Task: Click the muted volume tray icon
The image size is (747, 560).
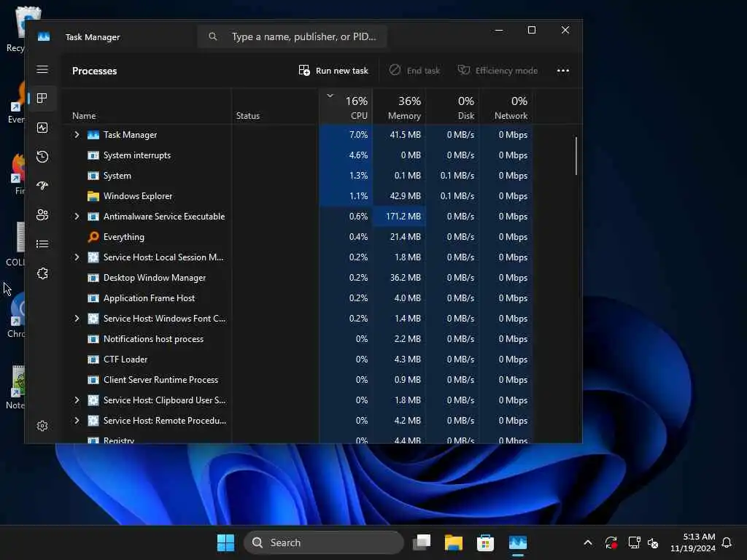Action: [x=653, y=542]
